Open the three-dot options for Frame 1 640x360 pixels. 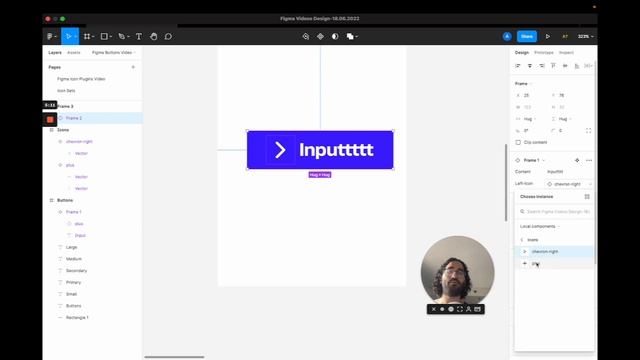pyautogui.click(x=589, y=160)
